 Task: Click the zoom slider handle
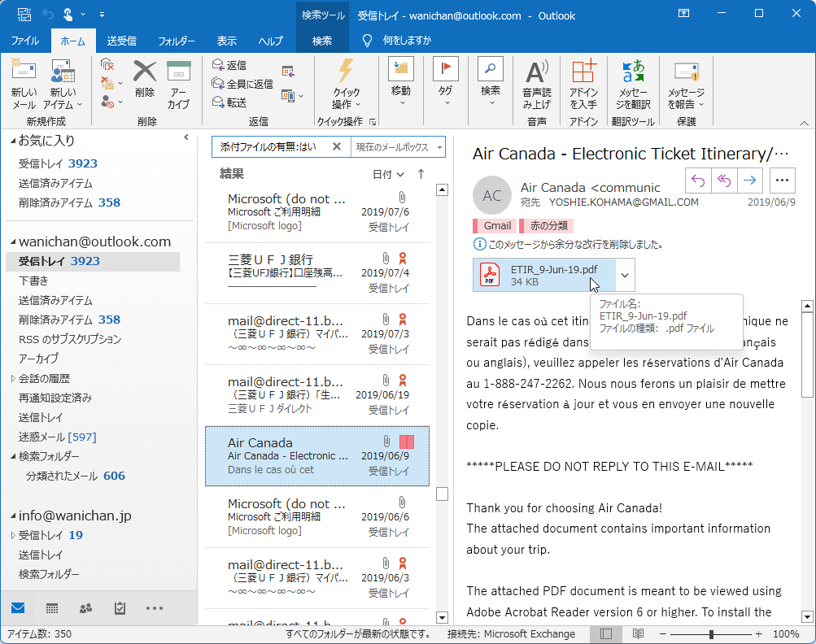click(x=711, y=634)
